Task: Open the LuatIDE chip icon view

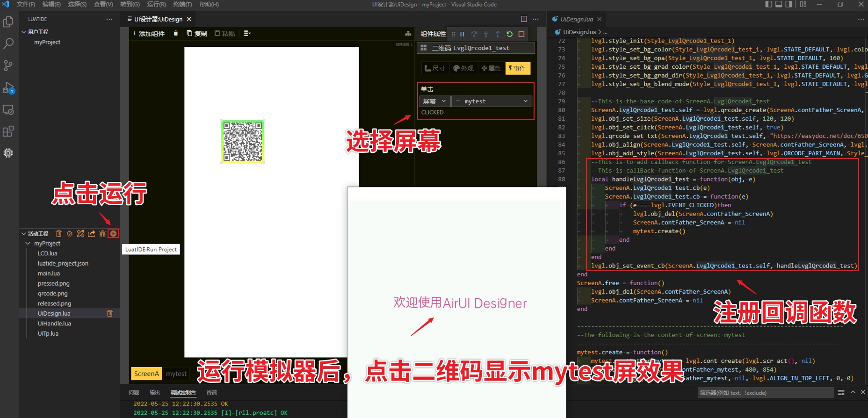Action: click(x=8, y=153)
